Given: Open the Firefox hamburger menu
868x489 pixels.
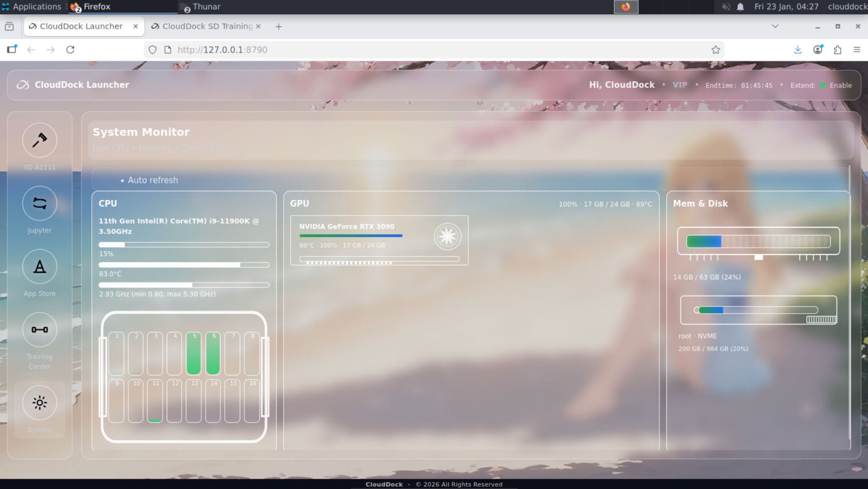Looking at the screenshot, I should coord(857,50).
